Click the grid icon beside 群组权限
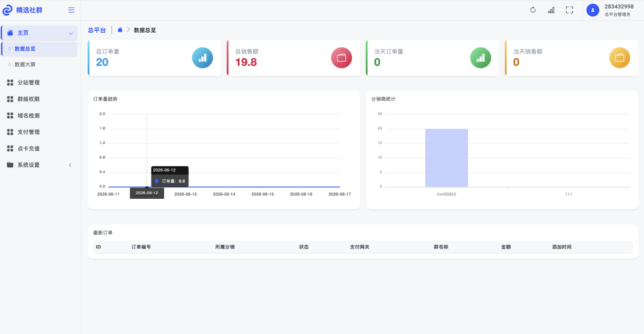The height and width of the screenshot is (334, 644). click(x=10, y=99)
